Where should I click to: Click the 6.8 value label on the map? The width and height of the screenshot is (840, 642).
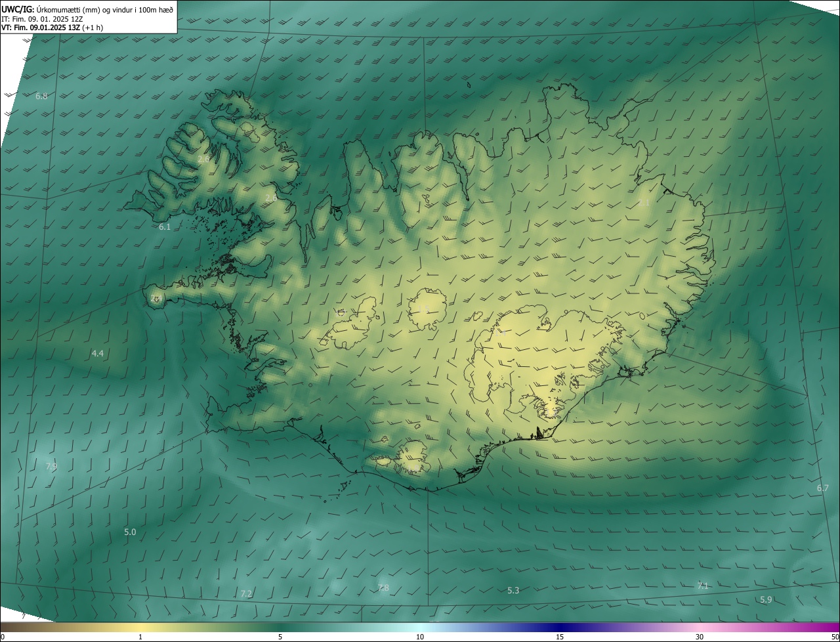tap(41, 96)
